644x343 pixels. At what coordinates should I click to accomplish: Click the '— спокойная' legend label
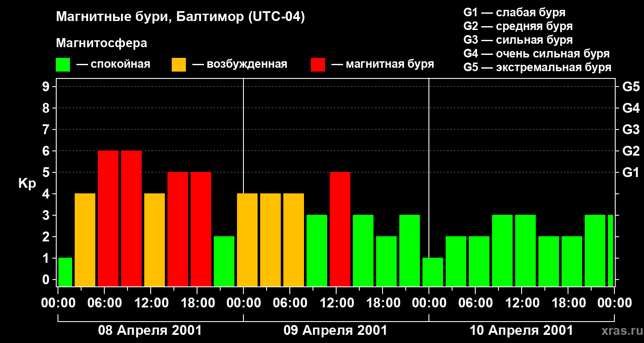click(113, 64)
